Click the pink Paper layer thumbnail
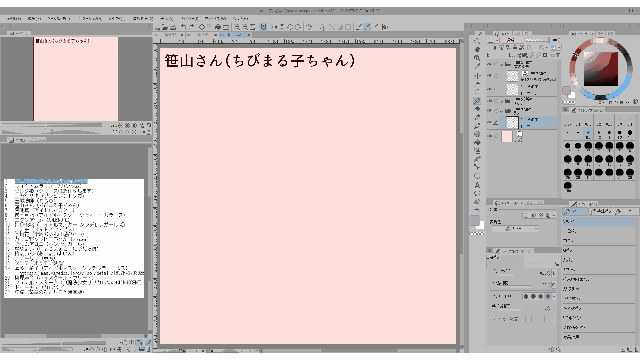This screenshot has height=360, width=640. [x=507, y=136]
